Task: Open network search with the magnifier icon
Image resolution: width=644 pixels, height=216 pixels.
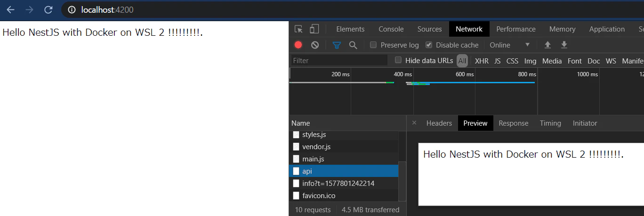Action: 353,45
